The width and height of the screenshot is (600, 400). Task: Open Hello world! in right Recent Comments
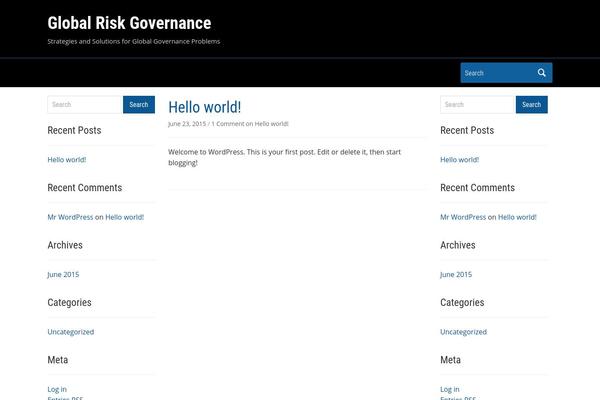click(517, 217)
